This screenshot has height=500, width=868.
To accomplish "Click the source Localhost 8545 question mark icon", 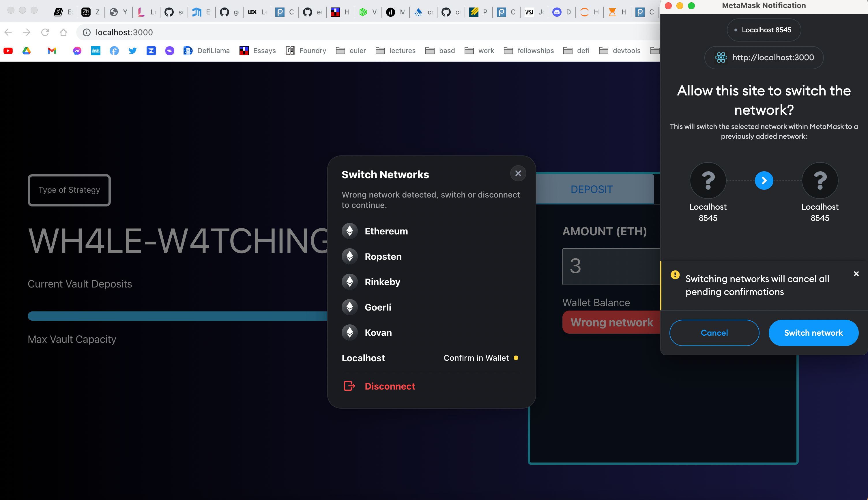I will pyautogui.click(x=708, y=180).
